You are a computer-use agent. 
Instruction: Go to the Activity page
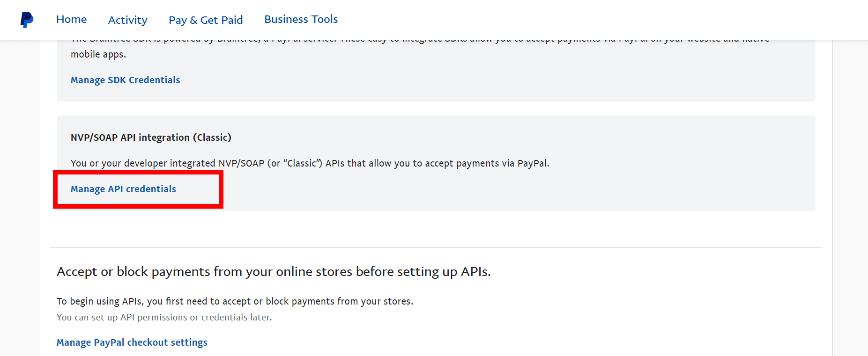[x=127, y=20]
